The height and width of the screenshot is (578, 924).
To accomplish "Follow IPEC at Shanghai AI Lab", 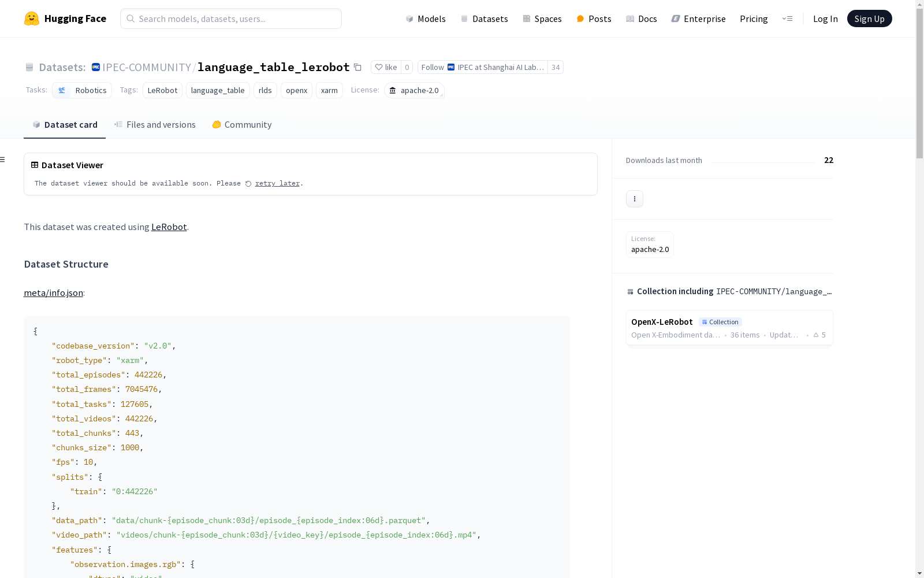I will coord(483,67).
